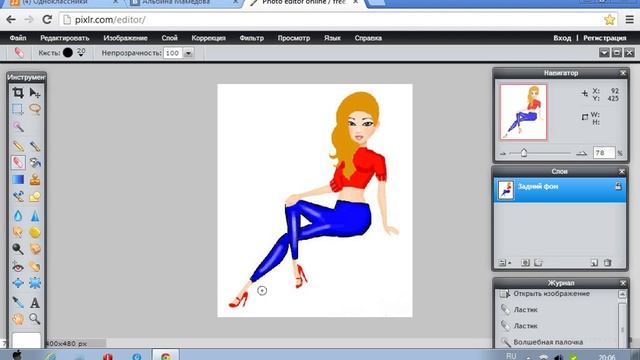Select the Pencil tool
640x360 pixels.
click(18, 146)
